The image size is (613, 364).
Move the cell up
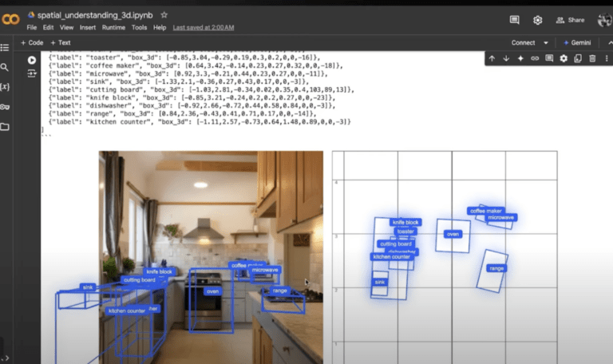492,58
